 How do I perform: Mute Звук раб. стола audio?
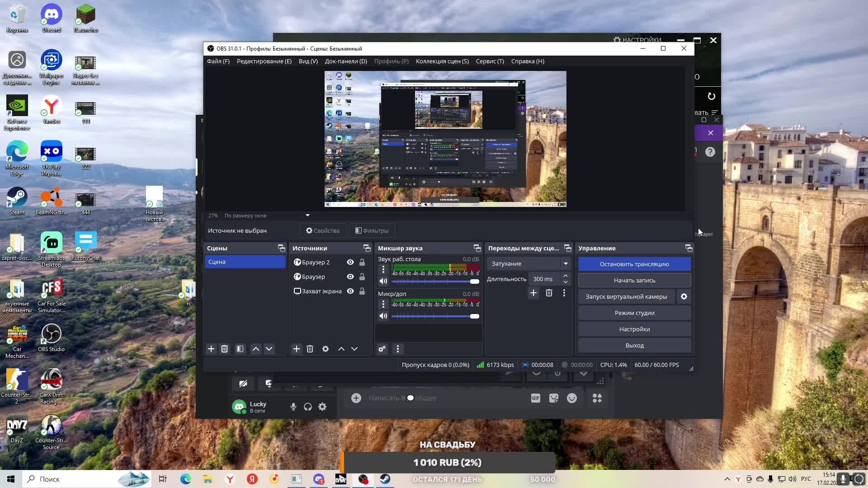point(383,281)
